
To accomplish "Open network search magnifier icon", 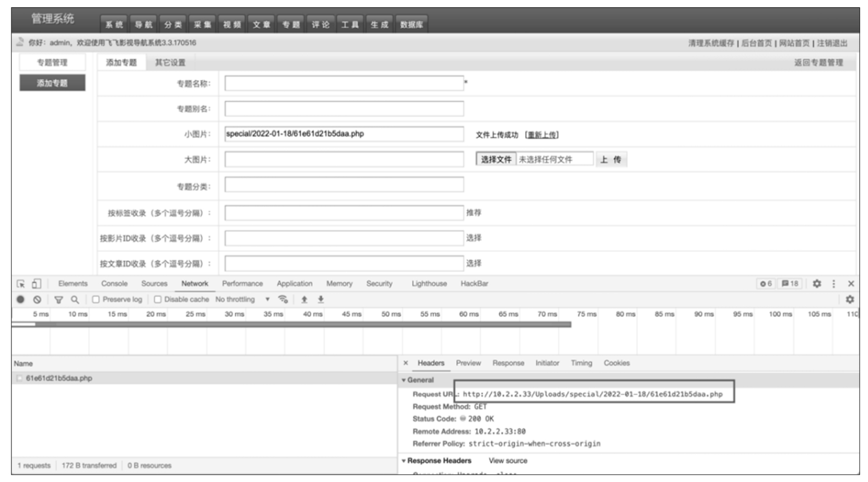I will coord(75,299).
